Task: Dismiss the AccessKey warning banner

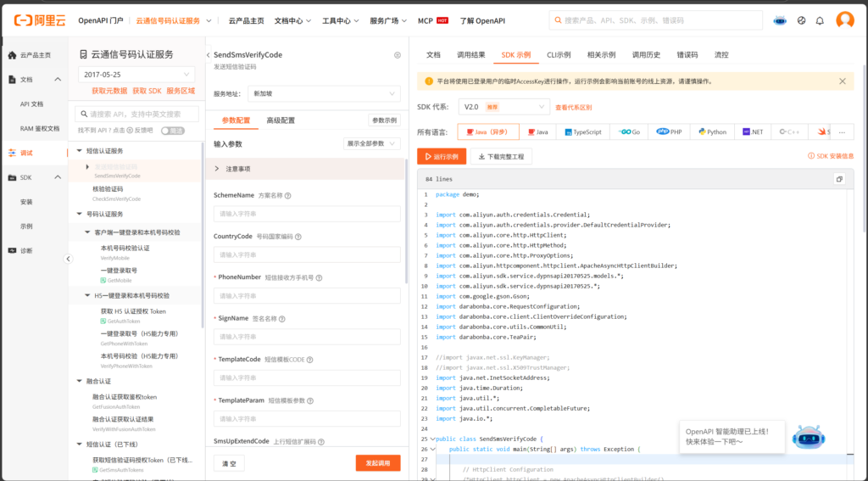Action: 842,81
